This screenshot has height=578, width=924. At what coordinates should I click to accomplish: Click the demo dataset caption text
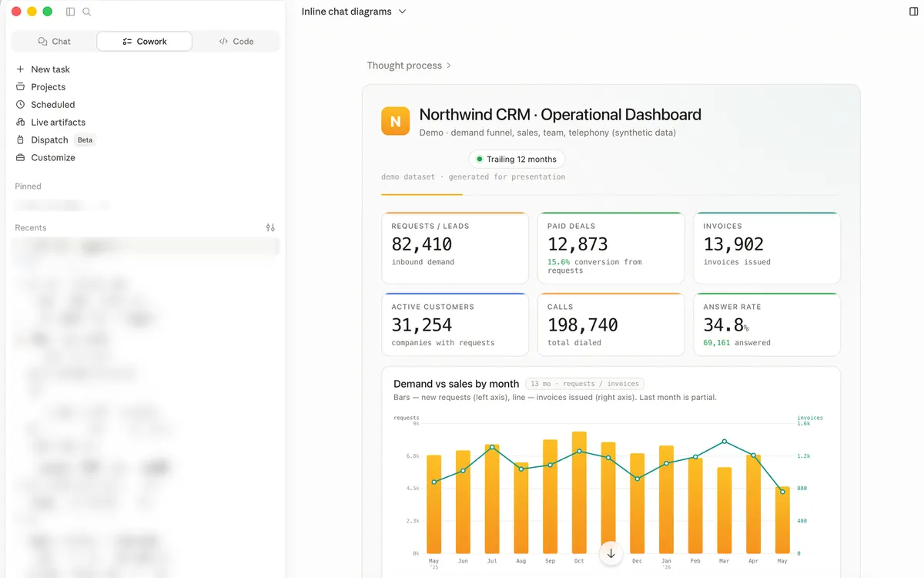[473, 177]
